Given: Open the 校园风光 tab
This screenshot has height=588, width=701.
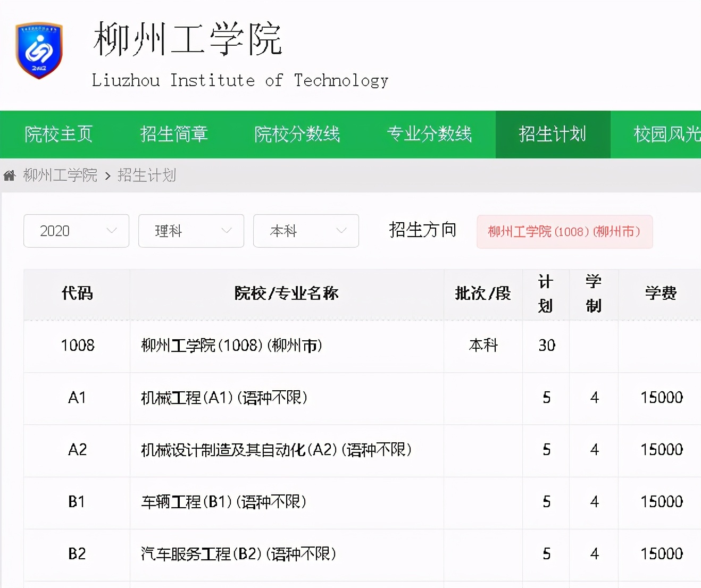Looking at the screenshot, I should pyautogui.click(x=667, y=135).
